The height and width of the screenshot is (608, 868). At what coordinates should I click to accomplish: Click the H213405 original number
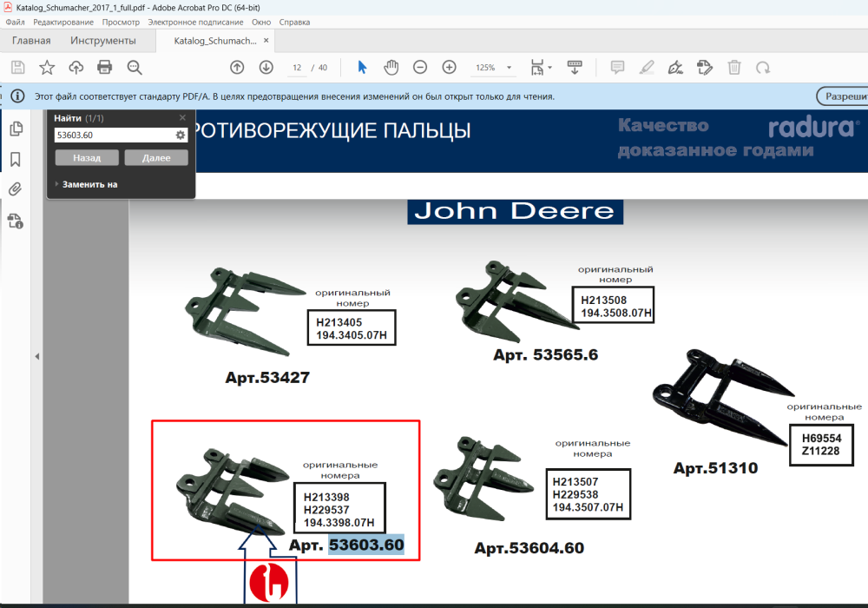[339, 322]
